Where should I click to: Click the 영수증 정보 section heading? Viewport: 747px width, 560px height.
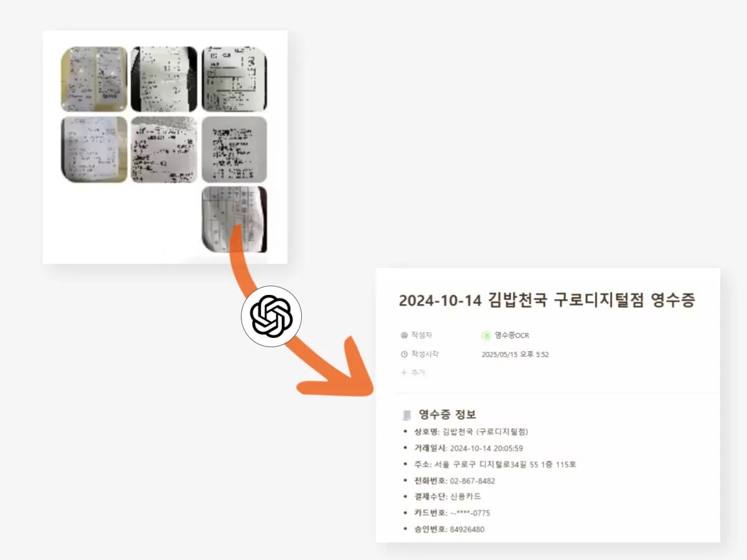[x=448, y=414]
